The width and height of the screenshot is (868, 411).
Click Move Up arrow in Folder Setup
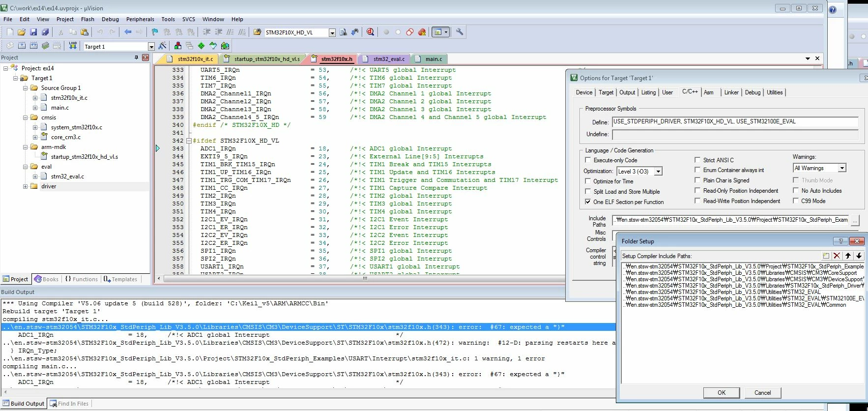[848, 256]
